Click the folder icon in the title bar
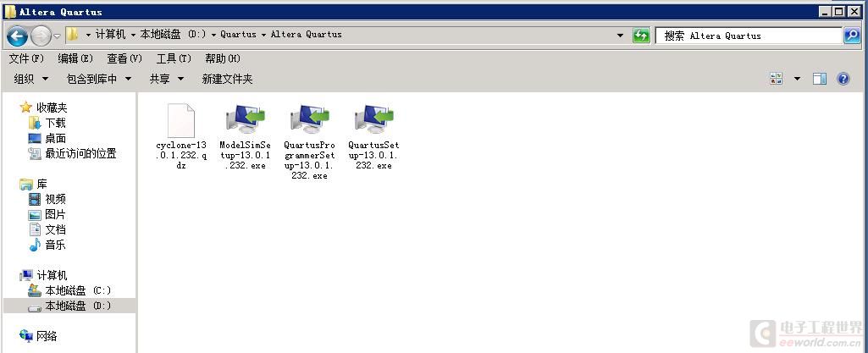This screenshot has width=868, height=353. coord(10,12)
